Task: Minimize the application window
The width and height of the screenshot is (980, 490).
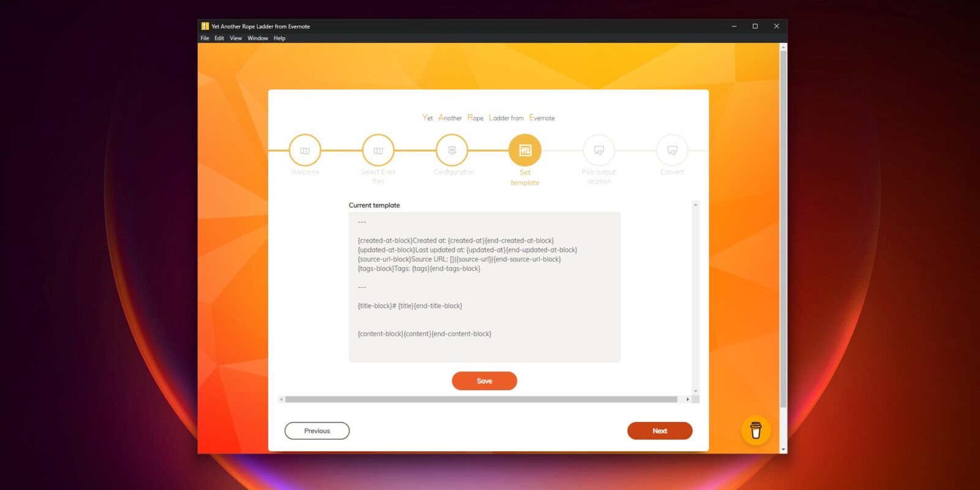Action: click(x=734, y=26)
